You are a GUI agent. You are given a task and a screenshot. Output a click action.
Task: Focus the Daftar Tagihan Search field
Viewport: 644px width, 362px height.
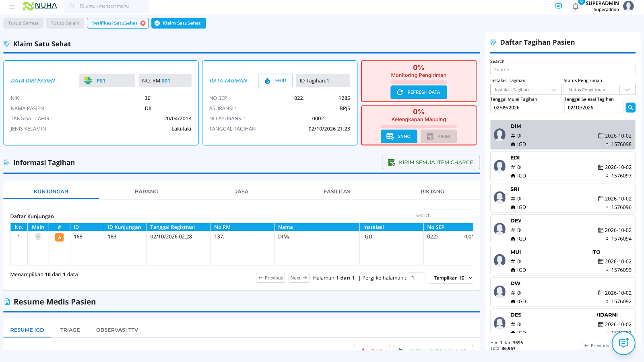(563, 70)
